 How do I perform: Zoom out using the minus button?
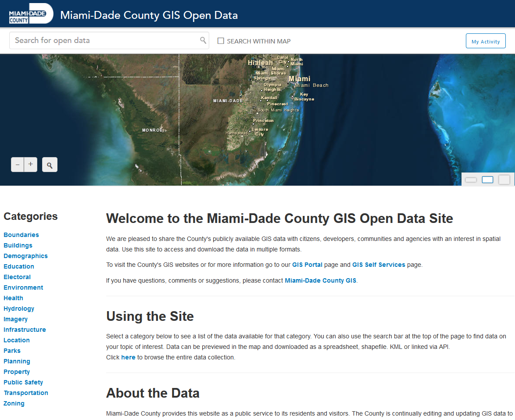pos(17,164)
